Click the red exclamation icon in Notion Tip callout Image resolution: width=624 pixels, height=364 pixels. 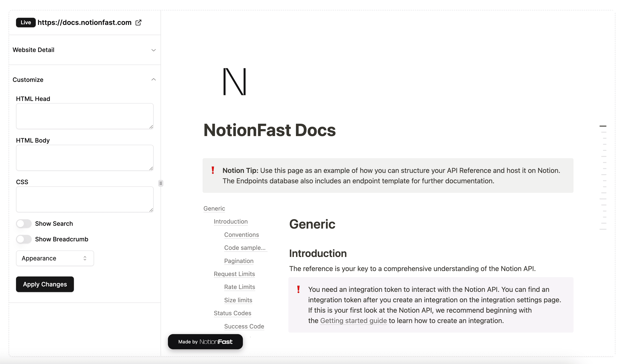[x=213, y=170]
